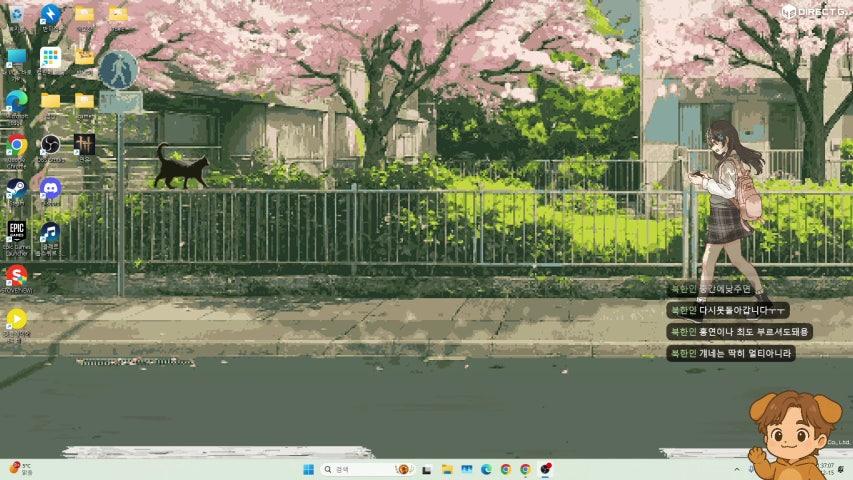Open the blue music note app shortcut
The width and height of the screenshot is (853, 480).
[50, 233]
